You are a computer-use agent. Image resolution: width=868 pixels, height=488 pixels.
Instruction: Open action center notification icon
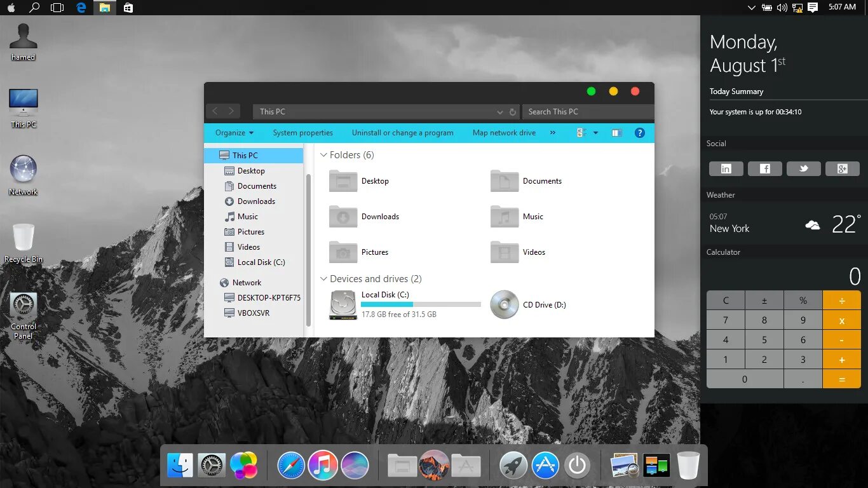[813, 8]
